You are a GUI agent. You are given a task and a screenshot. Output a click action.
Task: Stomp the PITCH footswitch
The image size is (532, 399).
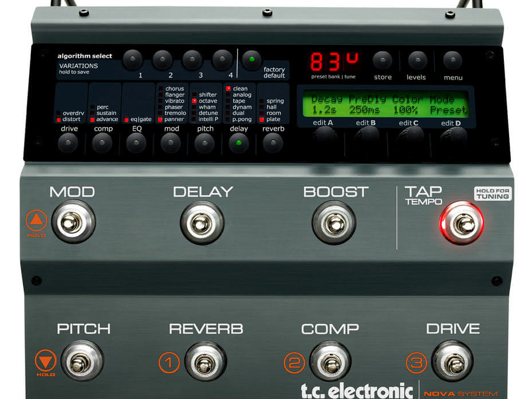point(82,361)
